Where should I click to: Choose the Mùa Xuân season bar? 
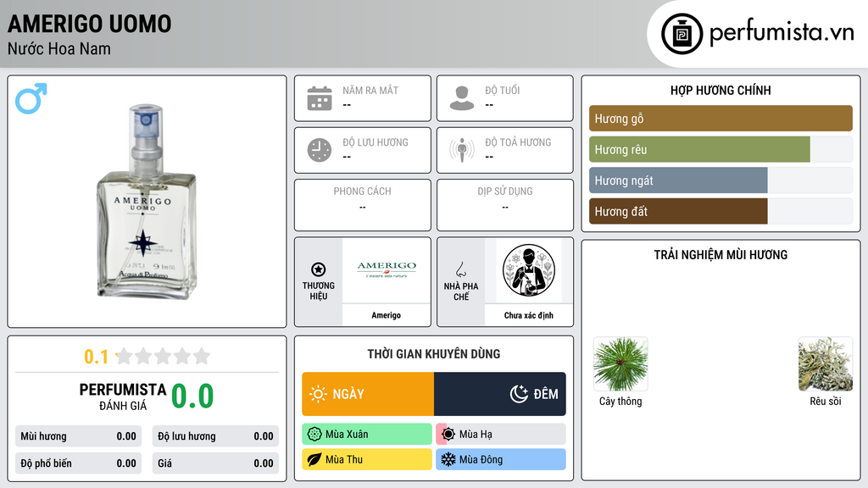click(x=367, y=435)
